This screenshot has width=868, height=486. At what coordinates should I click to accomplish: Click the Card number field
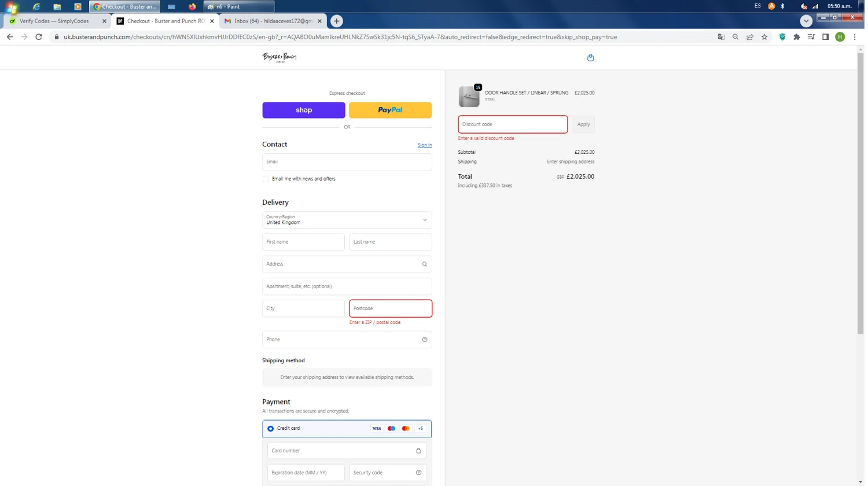[348, 452]
